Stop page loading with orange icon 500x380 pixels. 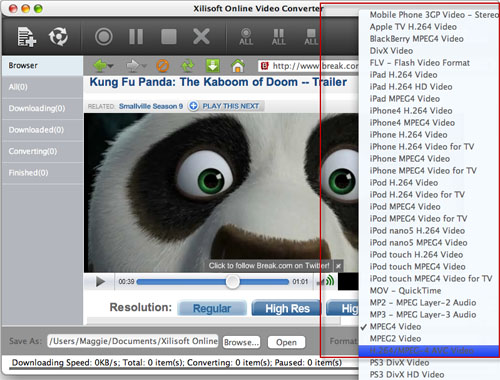pyautogui.click(x=163, y=66)
